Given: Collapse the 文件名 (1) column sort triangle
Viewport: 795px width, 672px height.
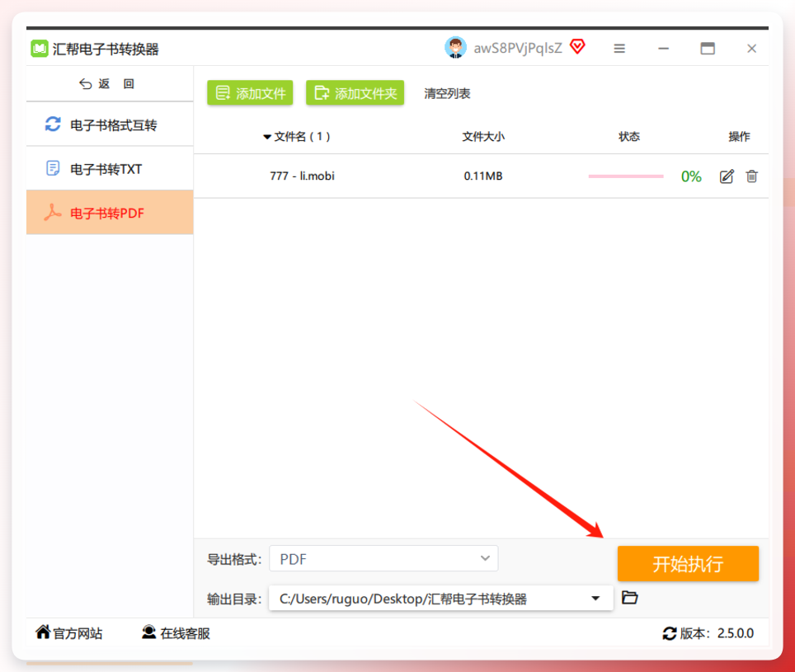Looking at the screenshot, I should pos(266,137).
